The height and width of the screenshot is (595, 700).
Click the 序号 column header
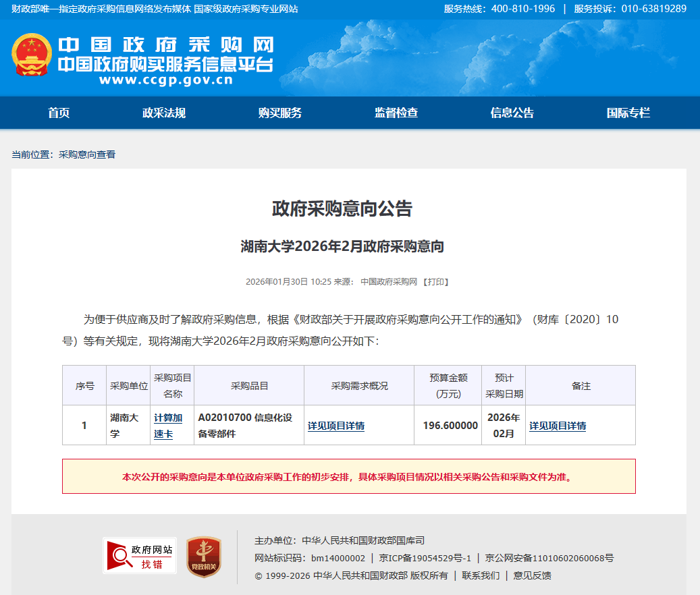[x=84, y=386]
